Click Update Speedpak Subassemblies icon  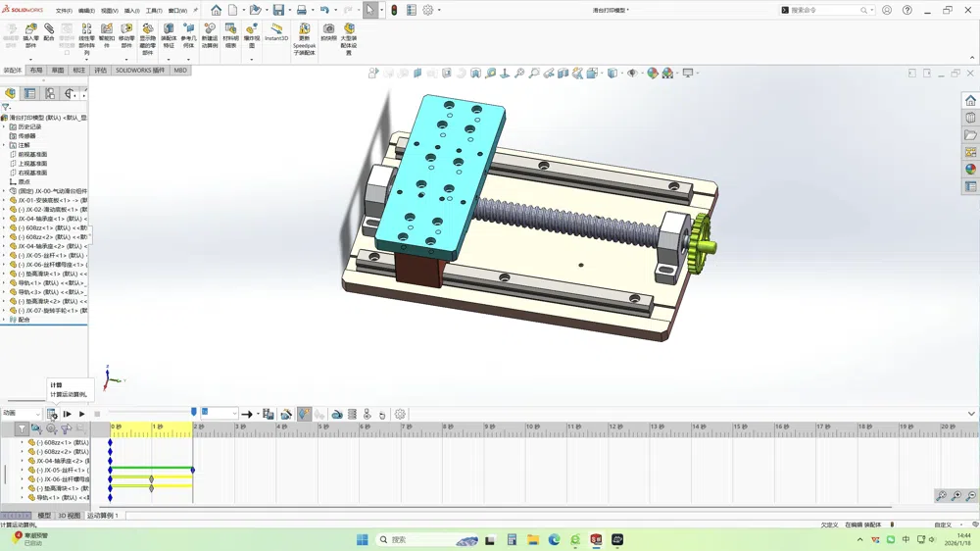point(305,28)
